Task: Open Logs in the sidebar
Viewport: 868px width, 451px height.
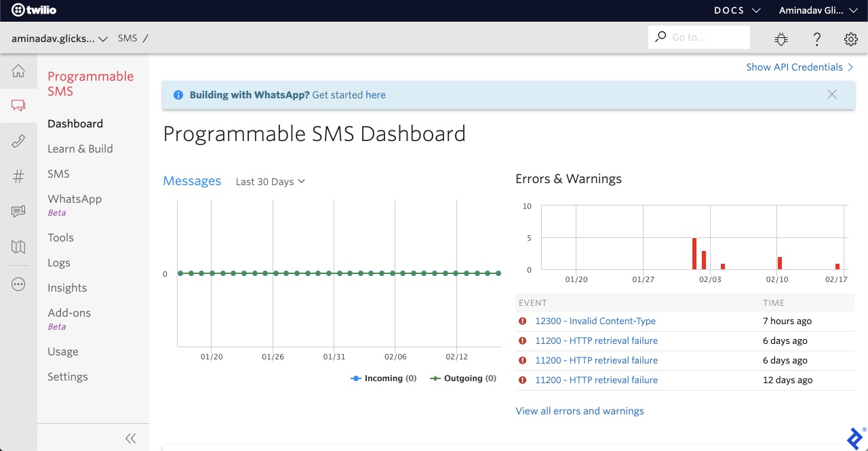Action: [59, 262]
